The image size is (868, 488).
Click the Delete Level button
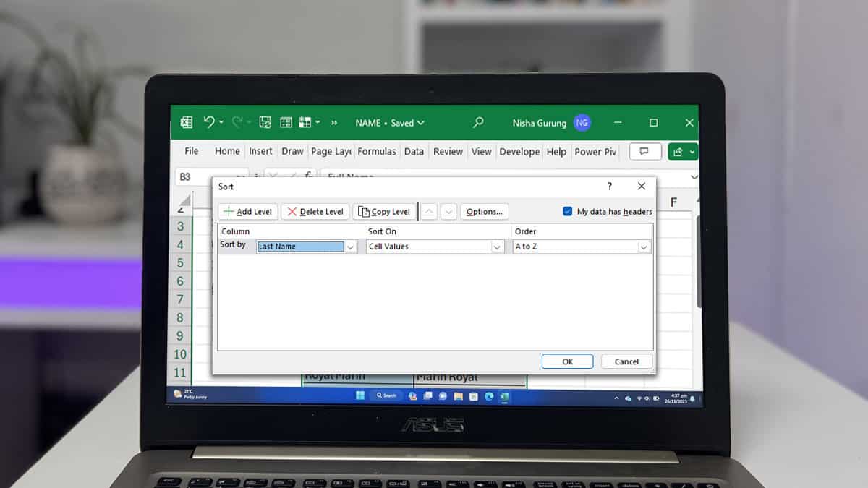pos(315,211)
